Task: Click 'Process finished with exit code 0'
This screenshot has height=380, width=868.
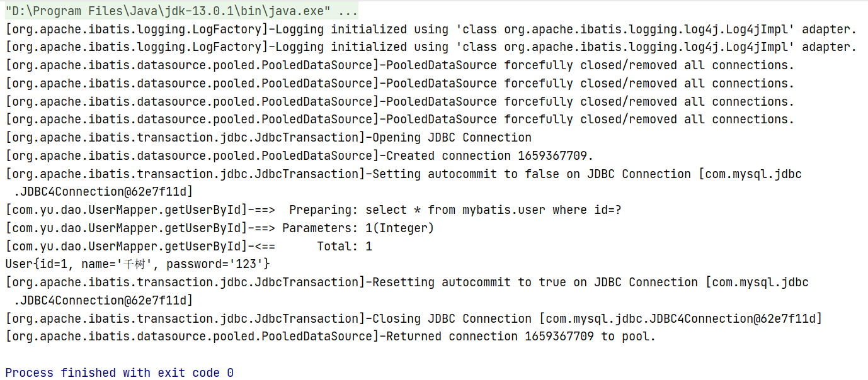Action: (x=120, y=373)
